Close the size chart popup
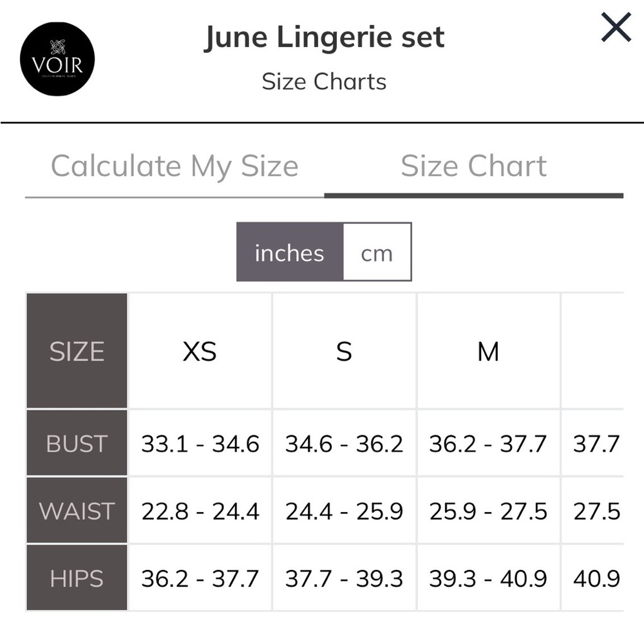The height and width of the screenshot is (644, 644). coord(616,27)
